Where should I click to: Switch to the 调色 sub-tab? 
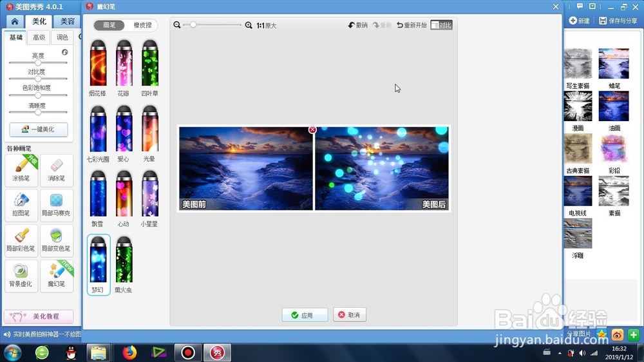[x=62, y=37]
